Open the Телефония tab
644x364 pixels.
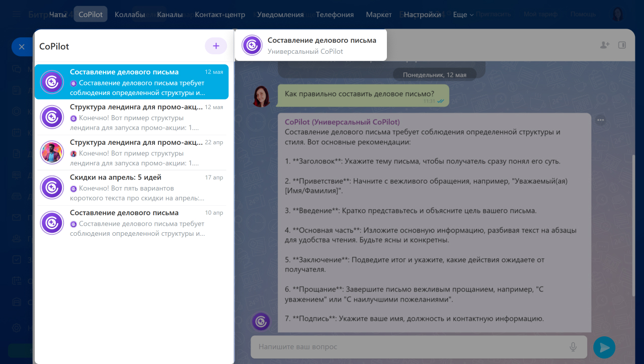(335, 15)
